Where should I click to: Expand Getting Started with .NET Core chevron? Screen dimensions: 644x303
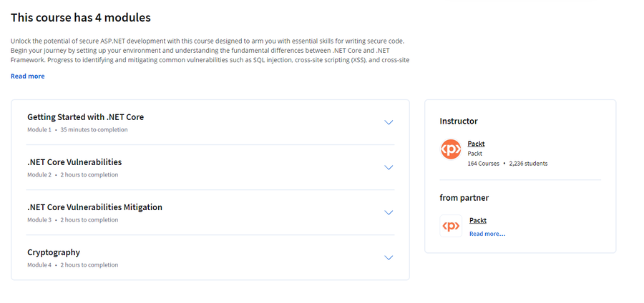click(389, 122)
